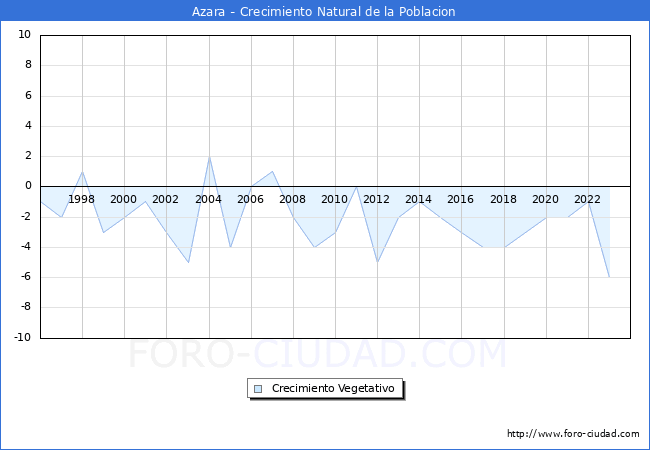Click the y-axis label -4
The image size is (650, 450).
coord(25,247)
